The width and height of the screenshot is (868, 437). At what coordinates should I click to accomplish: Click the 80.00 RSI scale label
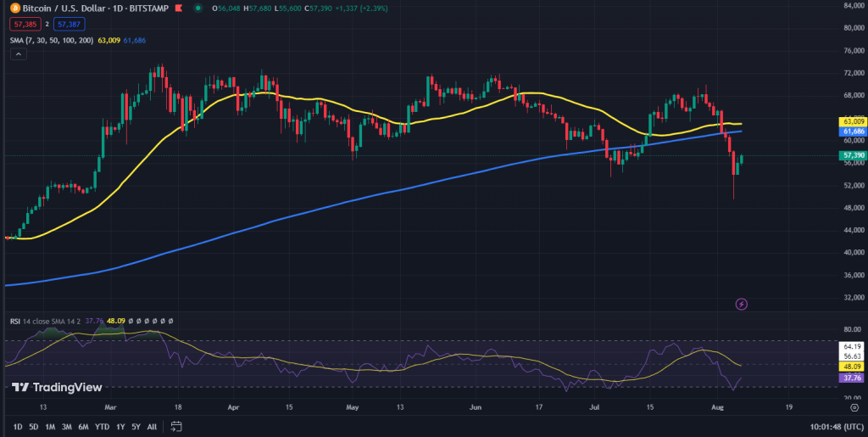pos(852,329)
